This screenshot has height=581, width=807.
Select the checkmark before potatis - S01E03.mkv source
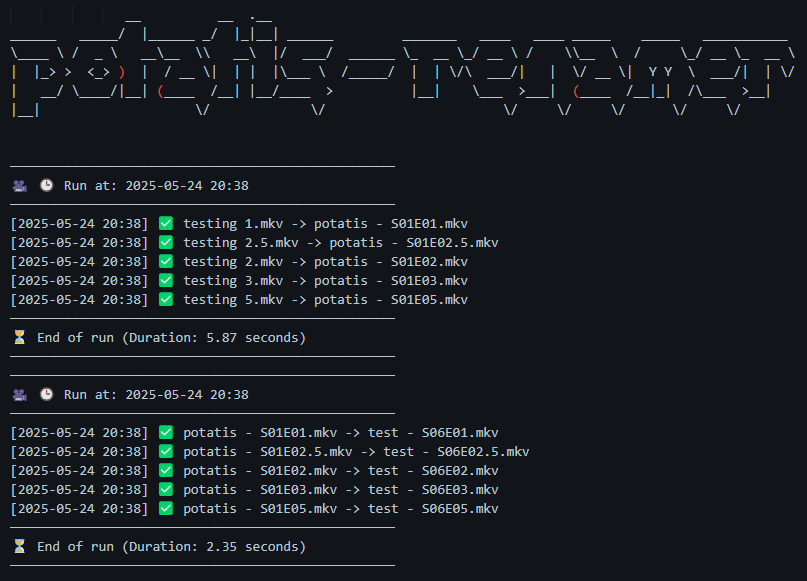166,489
